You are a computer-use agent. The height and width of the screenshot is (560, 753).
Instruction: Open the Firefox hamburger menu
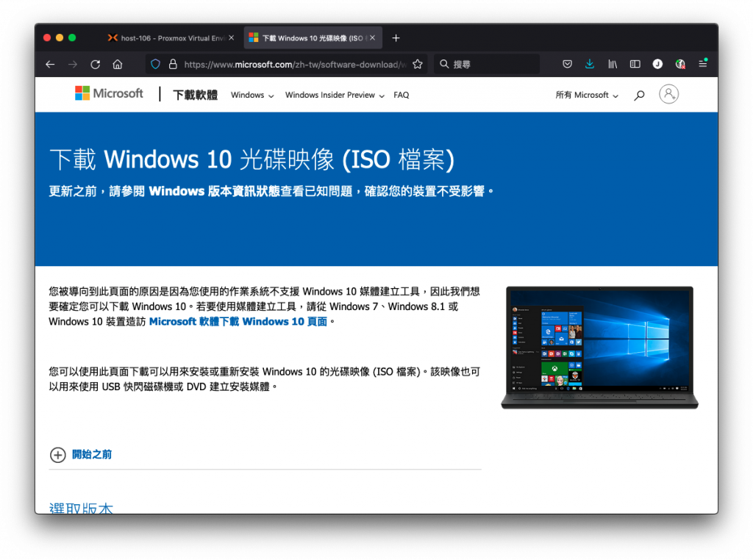(702, 63)
